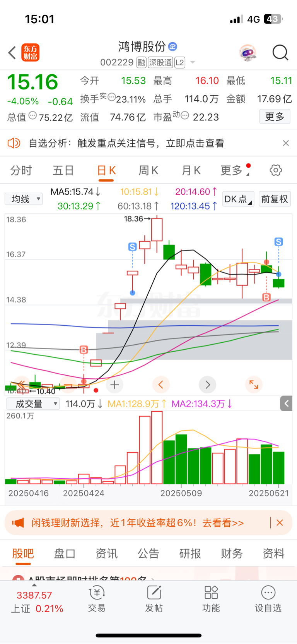
Task: Open the 成交量 indicator dropdown
Action: click(33, 404)
